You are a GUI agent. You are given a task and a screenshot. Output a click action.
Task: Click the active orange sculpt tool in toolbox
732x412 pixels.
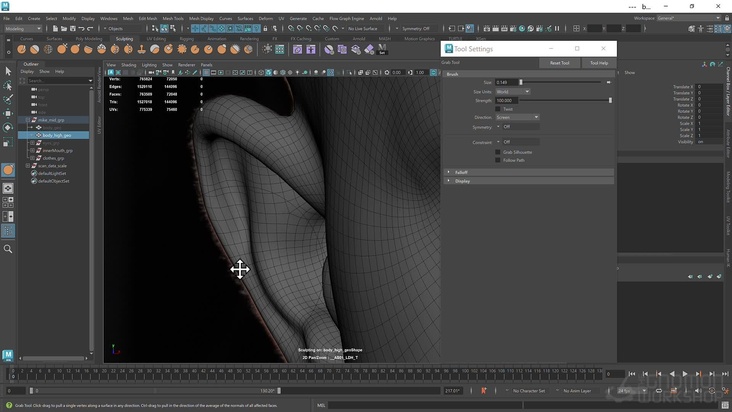click(8, 169)
